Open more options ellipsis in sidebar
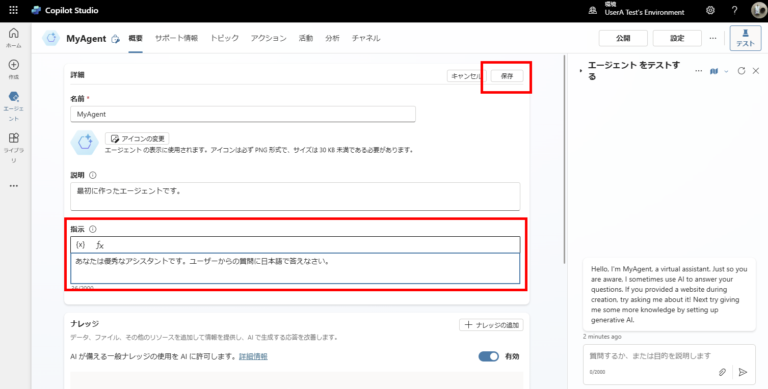Image resolution: width=768 pixels, height=389 pixels. point(14,186)
